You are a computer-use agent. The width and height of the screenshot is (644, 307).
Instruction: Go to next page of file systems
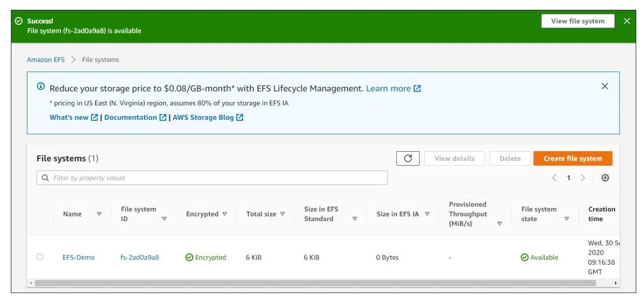coord(583,178)
